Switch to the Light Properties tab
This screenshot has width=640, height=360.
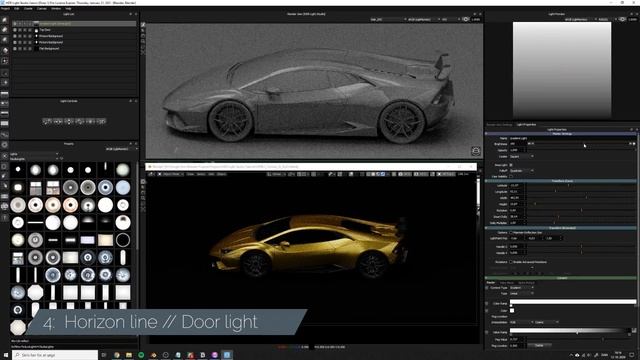(x=527, y=124)
